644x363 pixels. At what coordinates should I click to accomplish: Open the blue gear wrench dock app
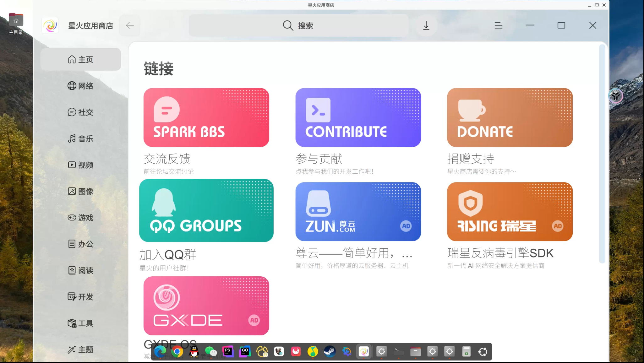[347, 352]
